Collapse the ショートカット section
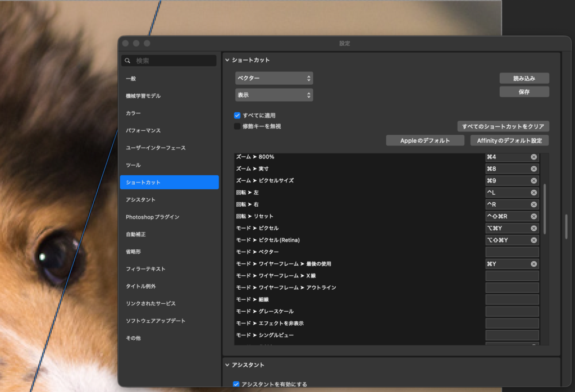 [x=227, y=60]
